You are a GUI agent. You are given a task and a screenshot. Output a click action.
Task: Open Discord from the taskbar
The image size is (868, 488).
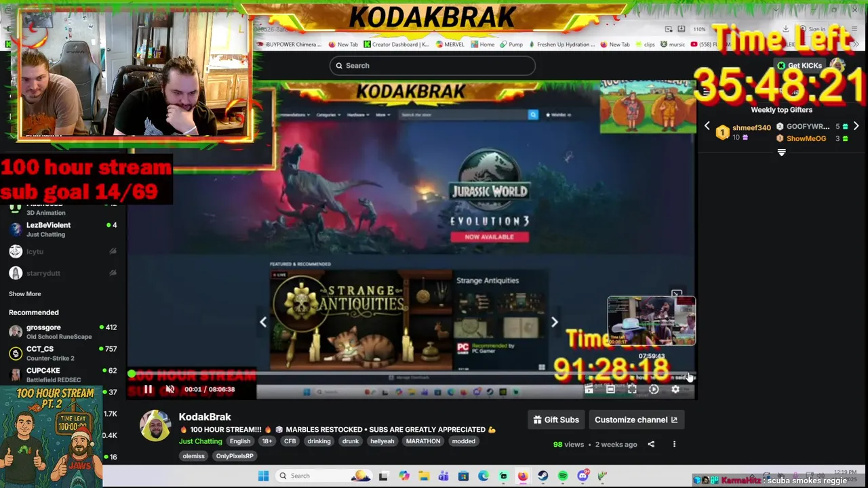pos(583,476)
